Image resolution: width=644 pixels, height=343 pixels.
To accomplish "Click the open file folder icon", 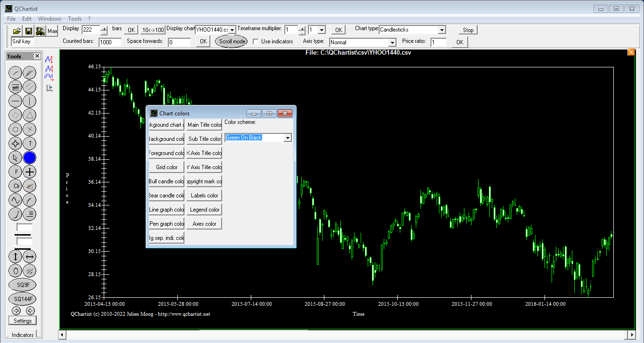I will (17, 31).
